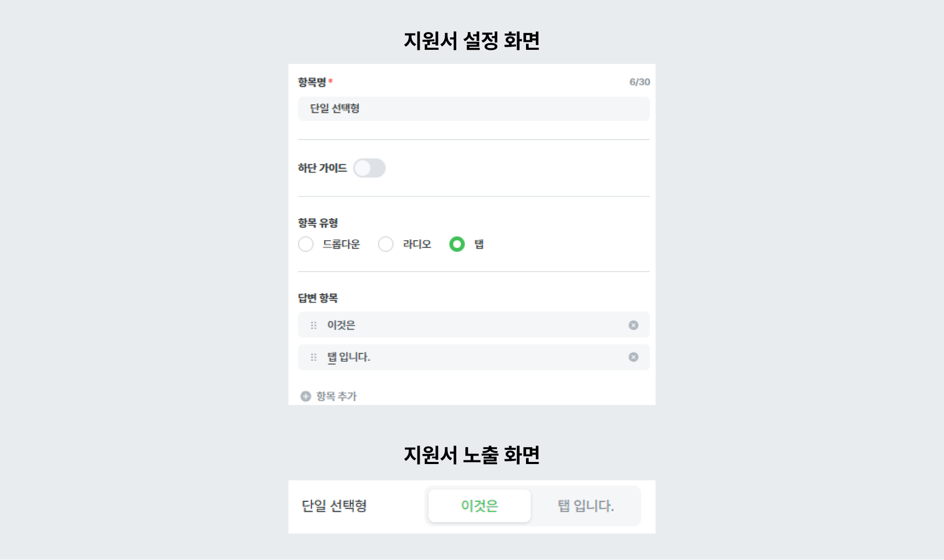Click the drag handle next to 이것은
This screenshot has height=560, width=944.
[313, 325]
